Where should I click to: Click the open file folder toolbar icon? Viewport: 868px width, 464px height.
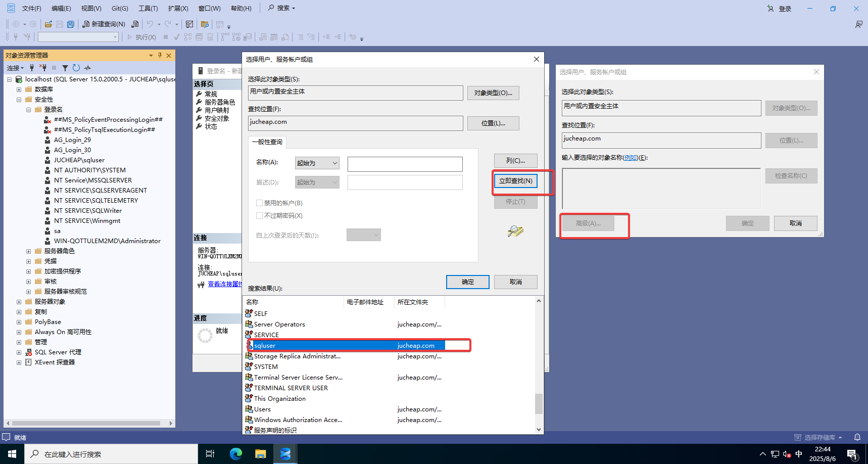pyautogui.click(x=49, y=24)
